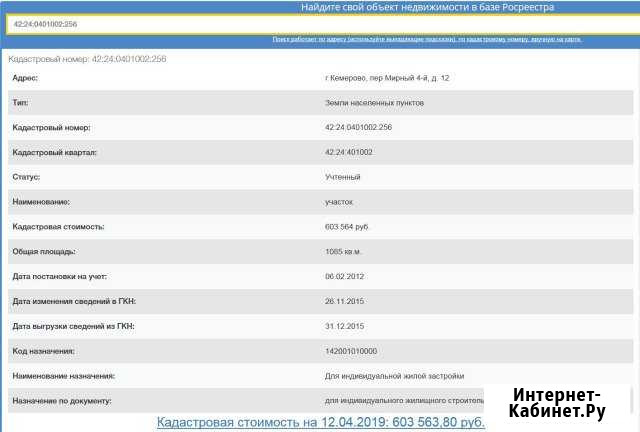
Task: Open the link 'Кадастровая стоимость на 12.04.2019'
Action: tap(320, 422)
